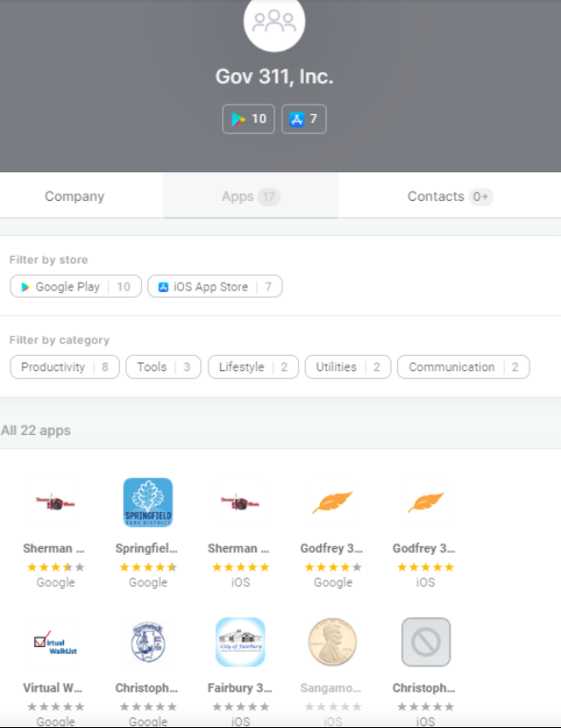Open the Sherman iOS app title link
Image resolution: width=561 pixels, height=728 pixels.
(x=238, y=548)
